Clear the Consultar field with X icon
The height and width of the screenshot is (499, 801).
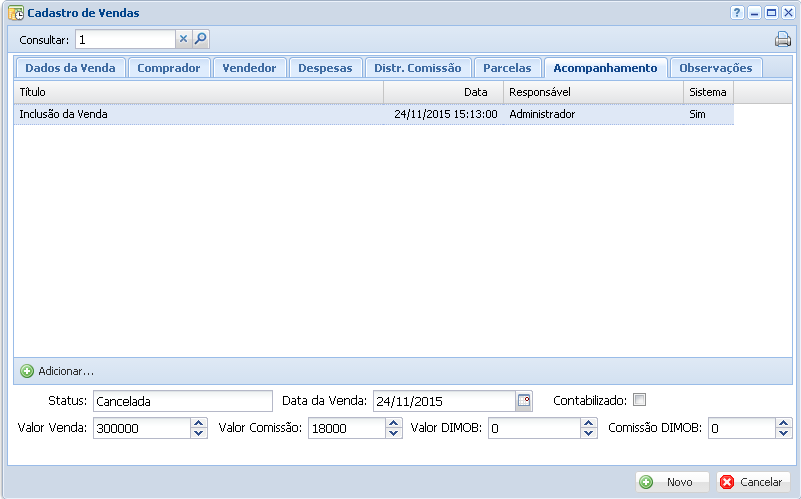click(x=183, y=39)
